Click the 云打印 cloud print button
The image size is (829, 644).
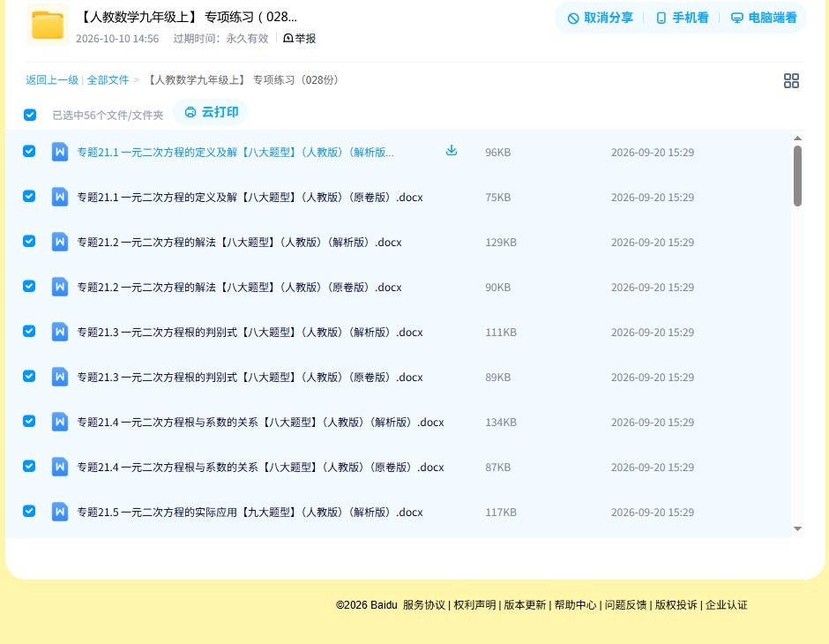point(211,112)
